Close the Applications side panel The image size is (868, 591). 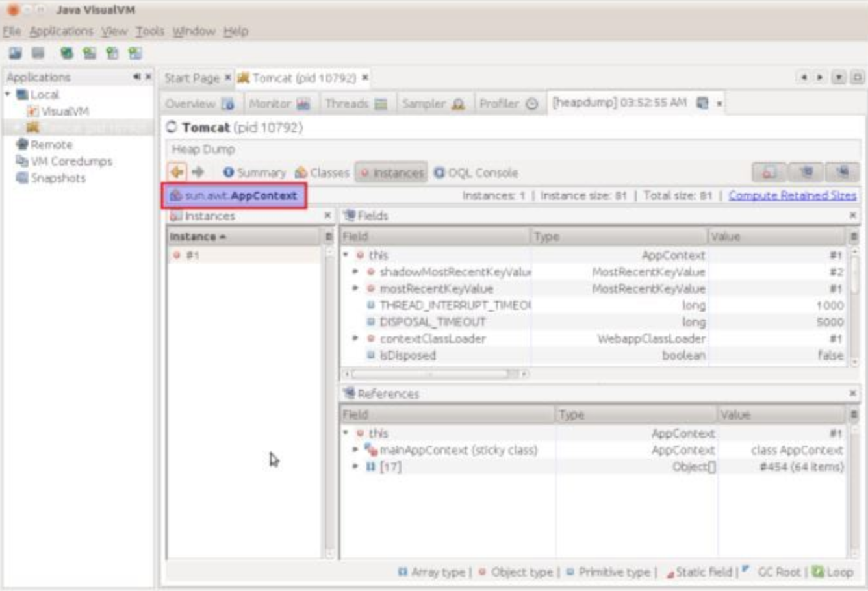coord(148,77)
